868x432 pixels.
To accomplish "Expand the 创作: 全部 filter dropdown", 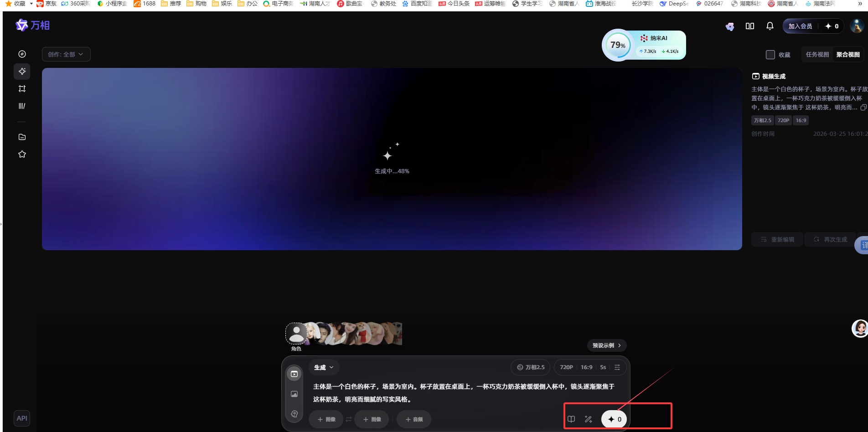I will [x=66, y=54].
